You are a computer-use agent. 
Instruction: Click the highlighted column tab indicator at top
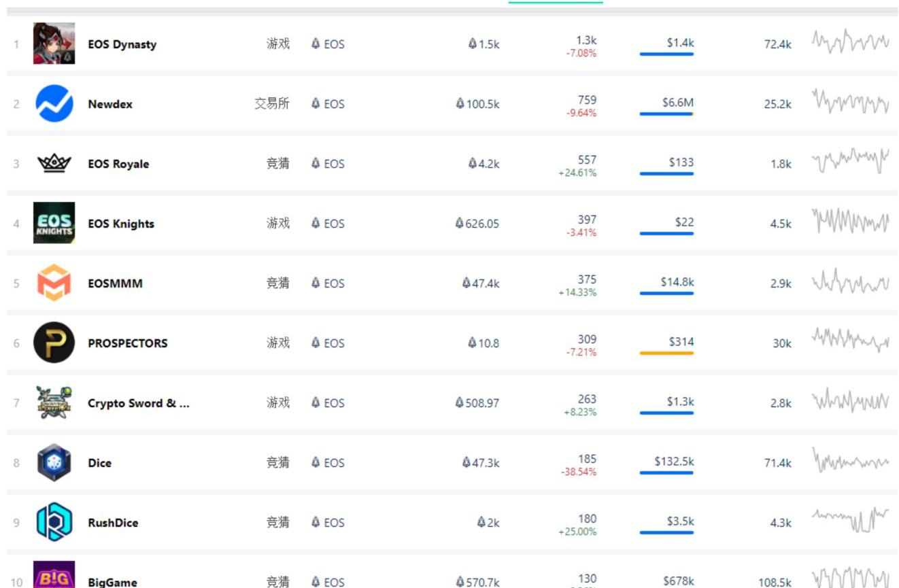(556, 2)
